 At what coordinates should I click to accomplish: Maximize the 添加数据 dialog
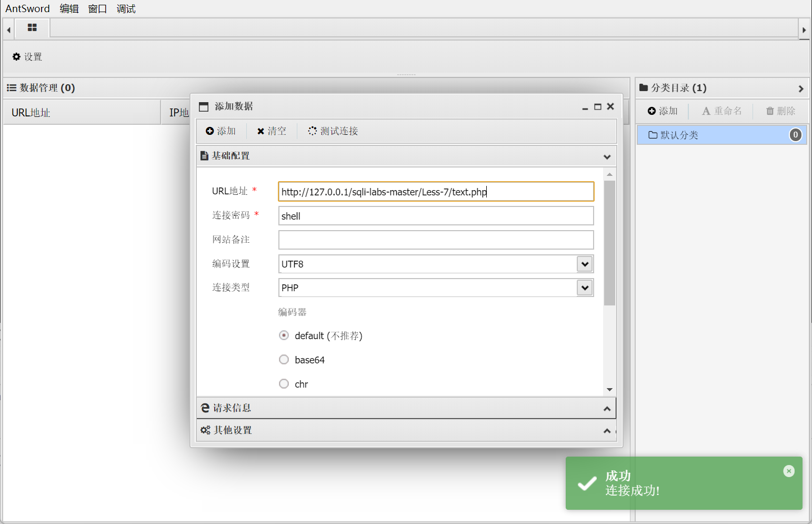597,107
